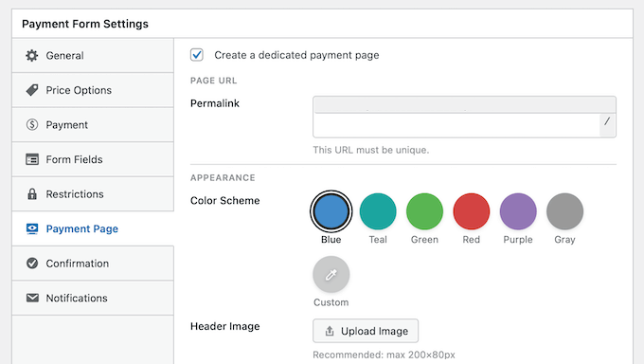The height and width of the screenshot is (364, 644).
Task: Choose the Purple color scheme swatch
Action: click(518, 211)
